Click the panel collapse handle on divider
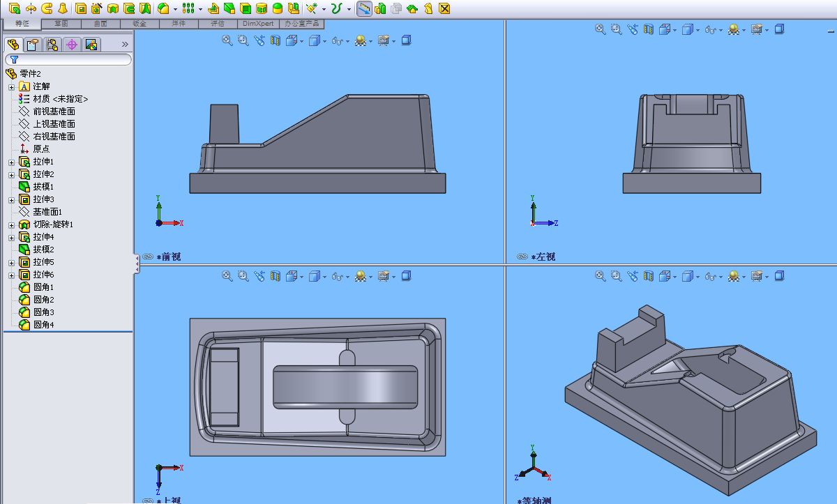 coord(136,263)
